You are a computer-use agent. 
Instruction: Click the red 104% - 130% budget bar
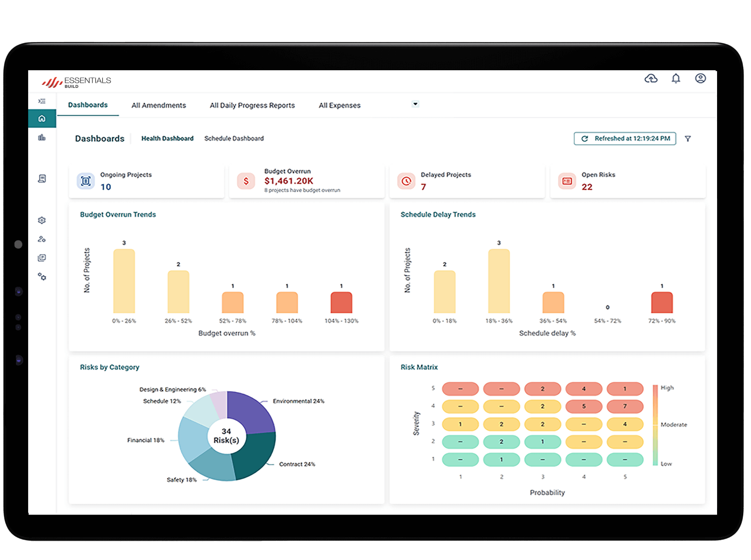point(341,303)
